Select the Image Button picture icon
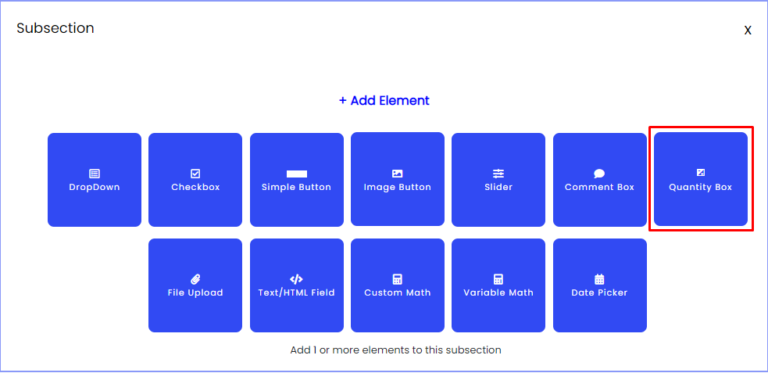This screenshot has height=373, width=768. [397, 174]
